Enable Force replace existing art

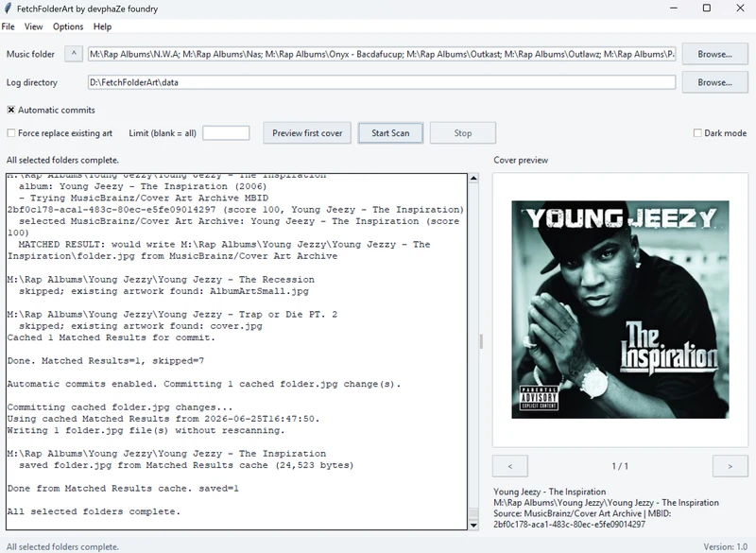click(x=11, y=133)
